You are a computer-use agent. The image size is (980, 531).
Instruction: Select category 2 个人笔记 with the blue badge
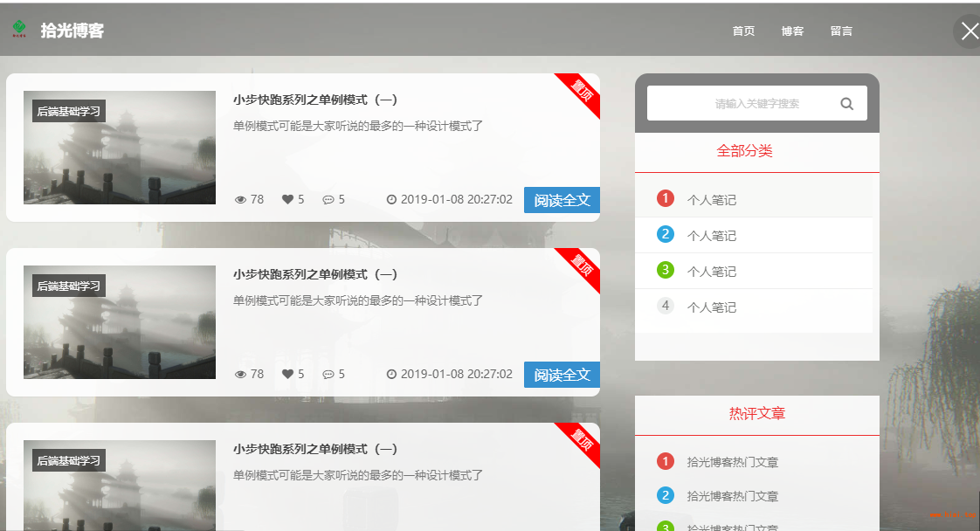[x=754, y=236]
